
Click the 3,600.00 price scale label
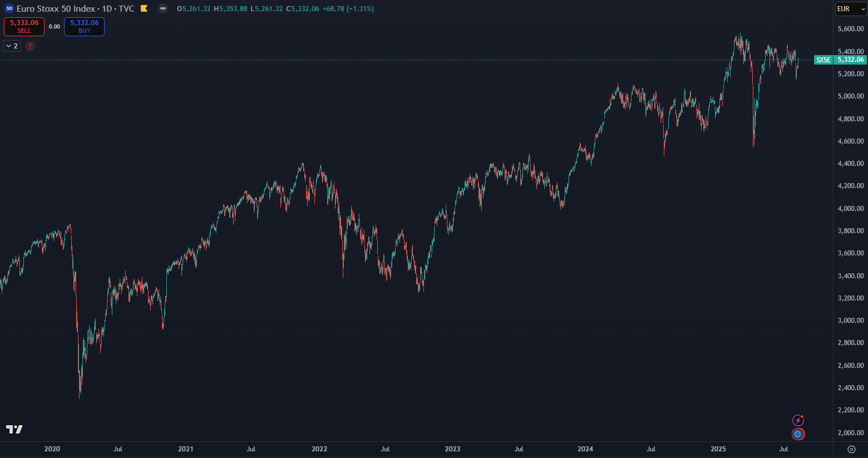(x=851, y=253)
